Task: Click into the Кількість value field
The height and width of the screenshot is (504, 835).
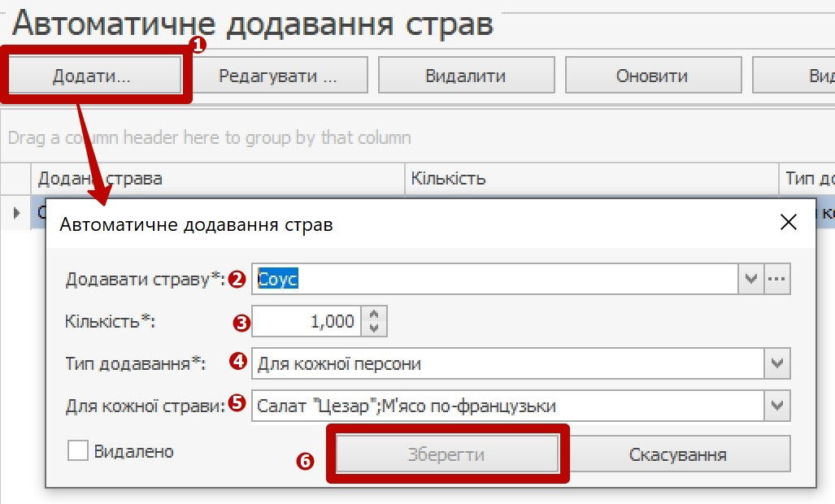Action: click(307, 322)
